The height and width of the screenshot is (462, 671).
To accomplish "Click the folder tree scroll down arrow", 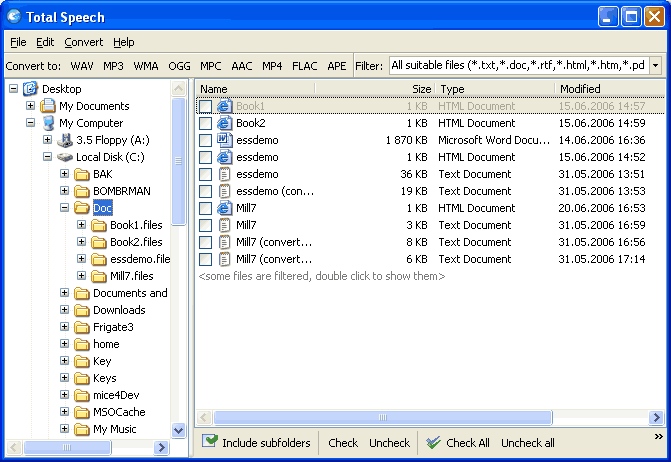I will point(178,430).
